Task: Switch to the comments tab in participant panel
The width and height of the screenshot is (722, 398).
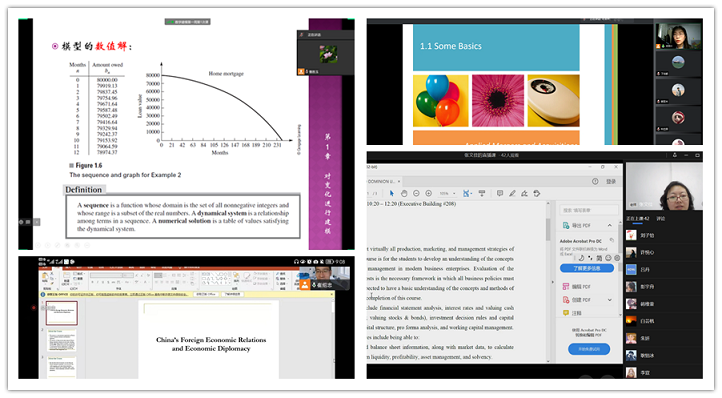Action: click(660, 218)
